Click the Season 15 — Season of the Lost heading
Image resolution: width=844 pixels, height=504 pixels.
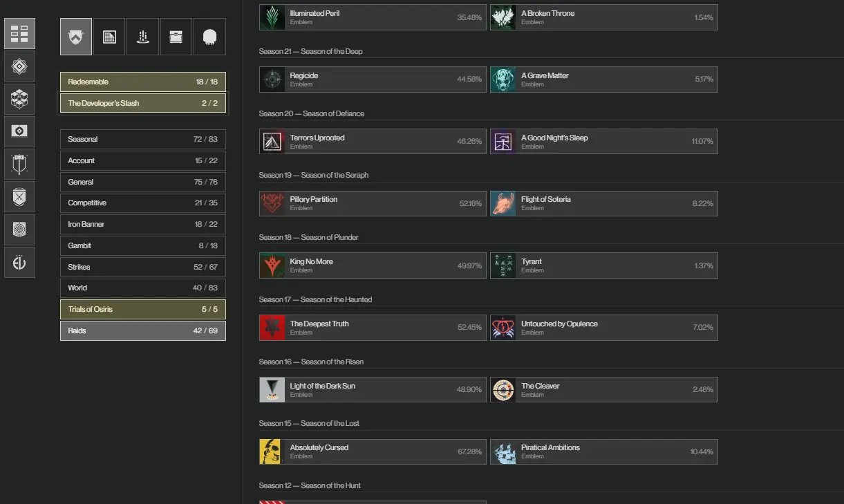point(309,423)
